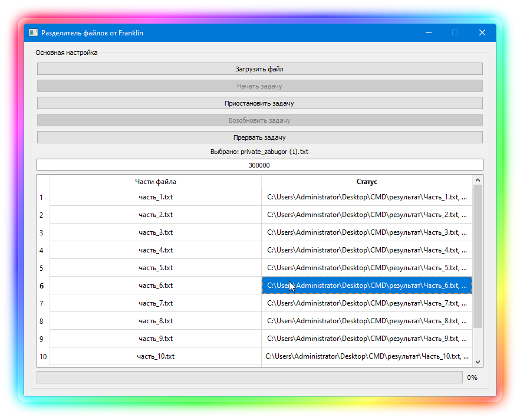The width and height of the screenshot is (520, 420).
Task: Select row header number 10
Action: [x=43, y=357]
